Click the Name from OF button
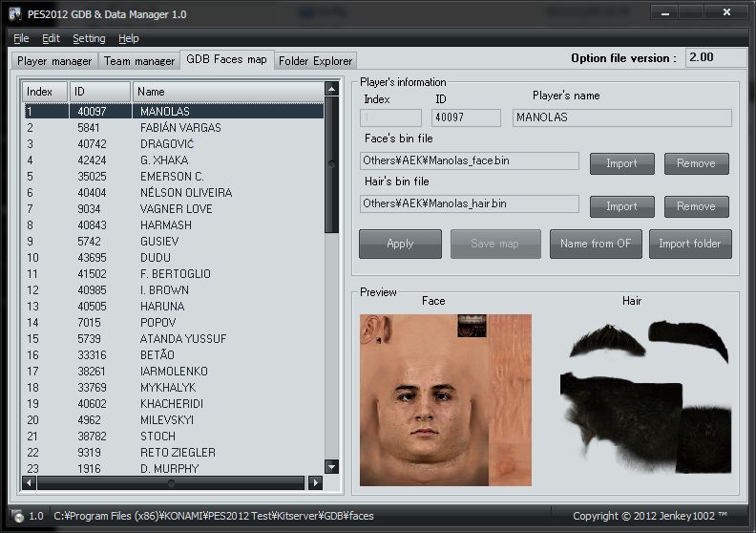The height and width of the screenshot is (533, 756). pyautogui.click(x=596, y=244)
